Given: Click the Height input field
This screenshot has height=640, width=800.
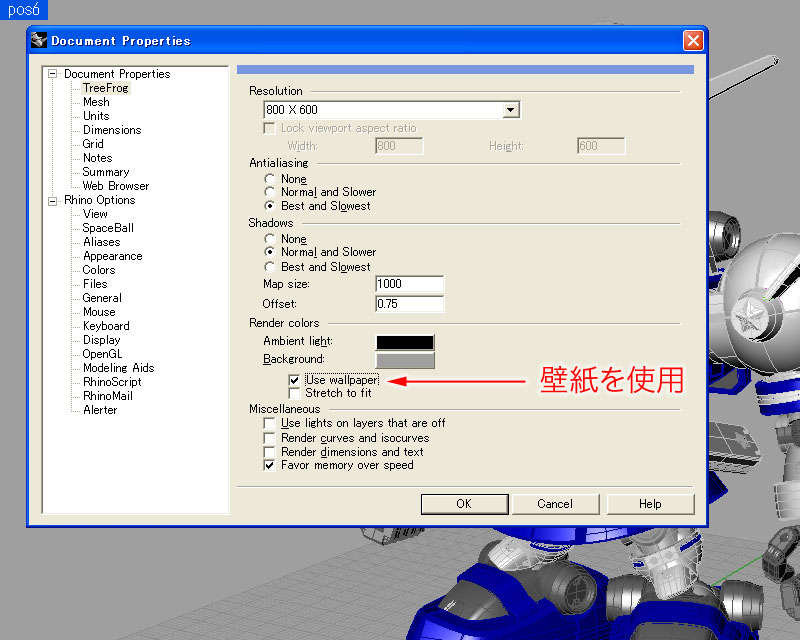Looking at the screenshot, I should click(x=601, y=146).
